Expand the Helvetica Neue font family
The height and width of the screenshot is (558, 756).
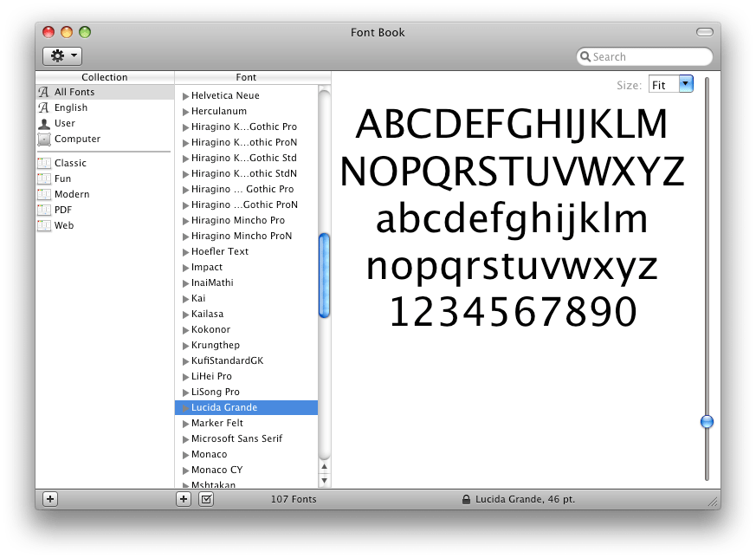(x=185, y=95)
